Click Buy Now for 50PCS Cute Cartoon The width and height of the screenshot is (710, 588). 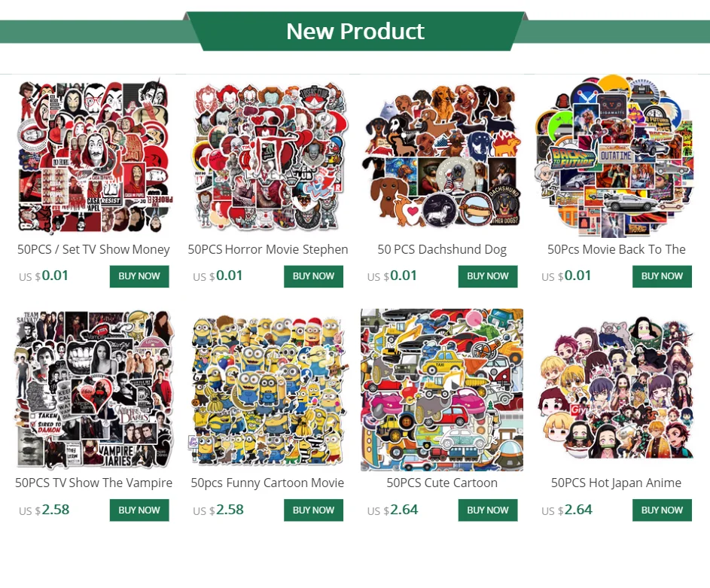[x=488, y=510]
